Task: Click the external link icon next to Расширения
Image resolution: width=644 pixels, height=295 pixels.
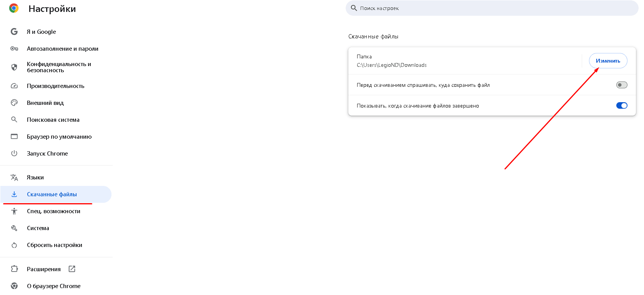Action: [x=72, y=269]
